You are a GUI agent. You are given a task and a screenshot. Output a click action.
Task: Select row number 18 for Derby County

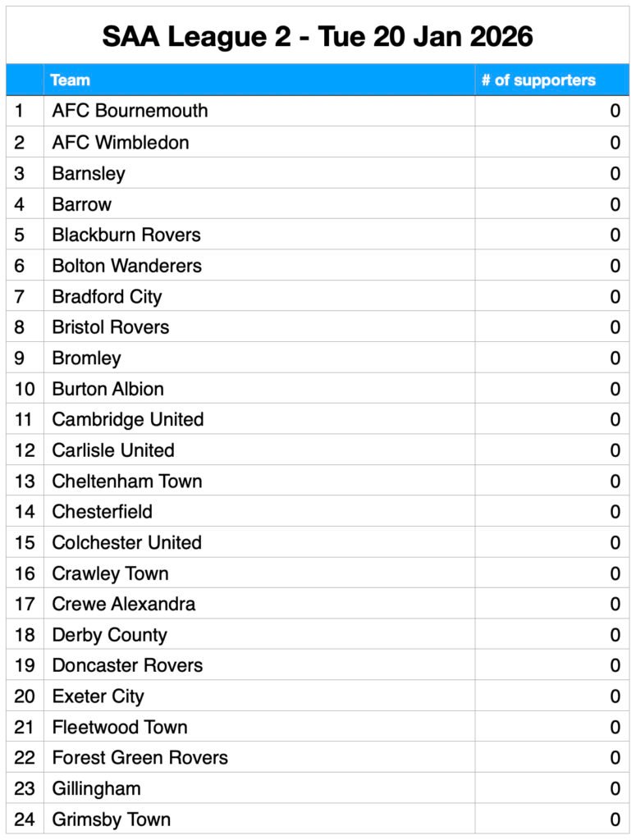[x=25, y=635]
